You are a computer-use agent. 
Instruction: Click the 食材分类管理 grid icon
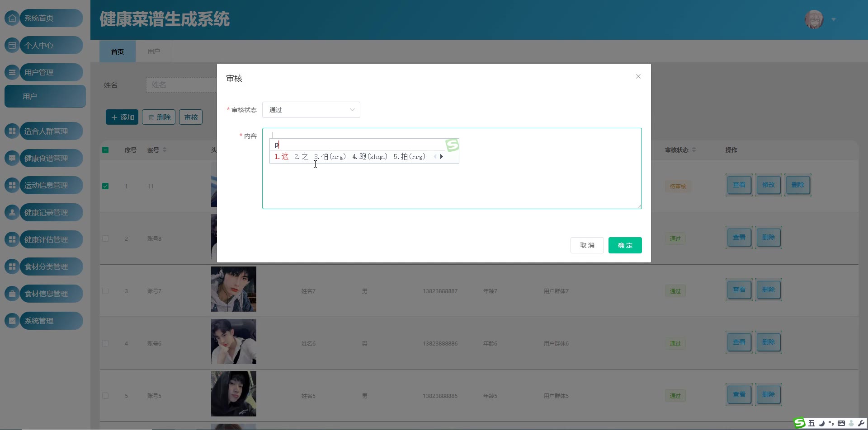[12, 266]
